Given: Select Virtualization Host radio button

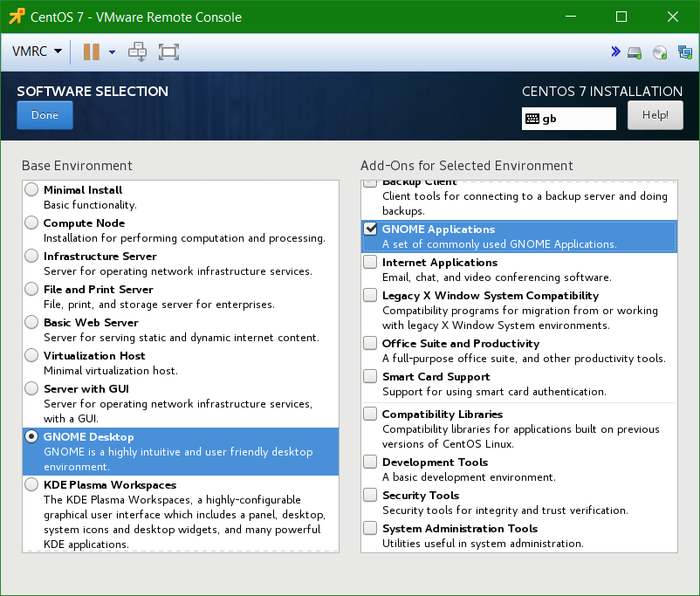Looking at the screenshot, I should point(31,355).
